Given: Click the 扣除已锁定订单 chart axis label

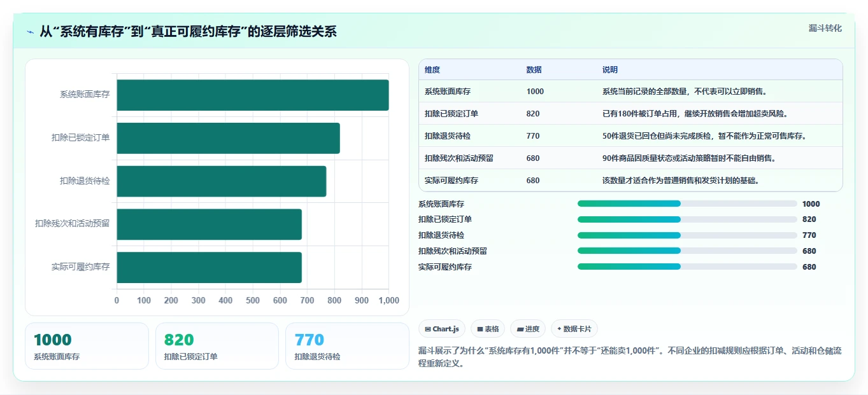Looking at the screenshot, I should (81, 137).
